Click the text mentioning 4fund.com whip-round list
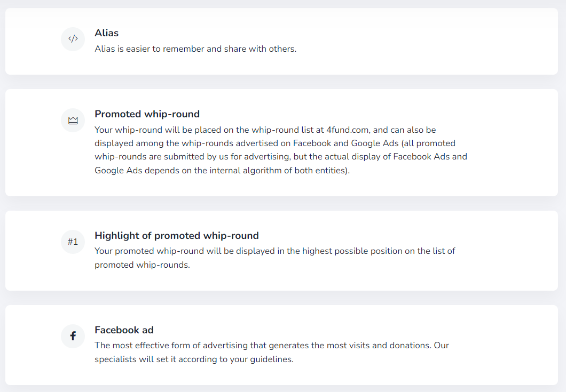 point(265,130)
